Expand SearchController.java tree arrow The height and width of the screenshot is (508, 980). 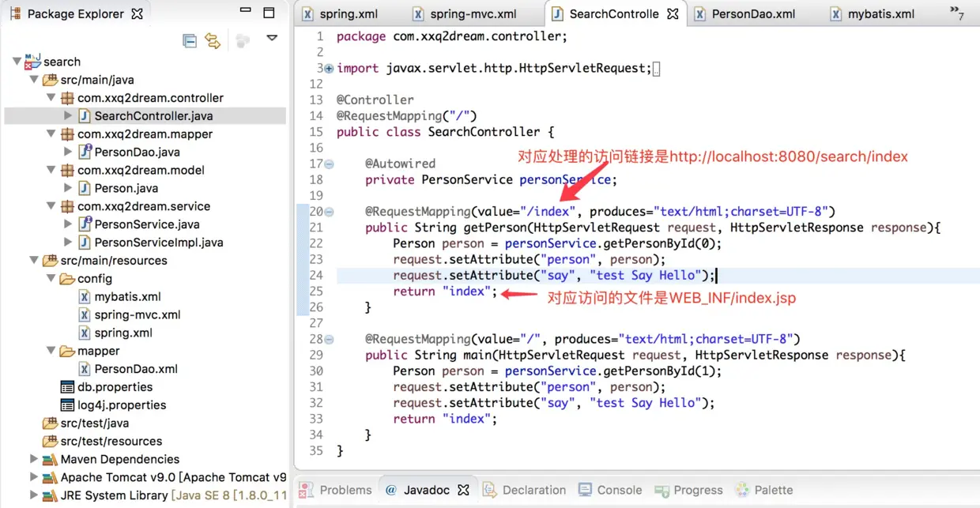[68, 116]
